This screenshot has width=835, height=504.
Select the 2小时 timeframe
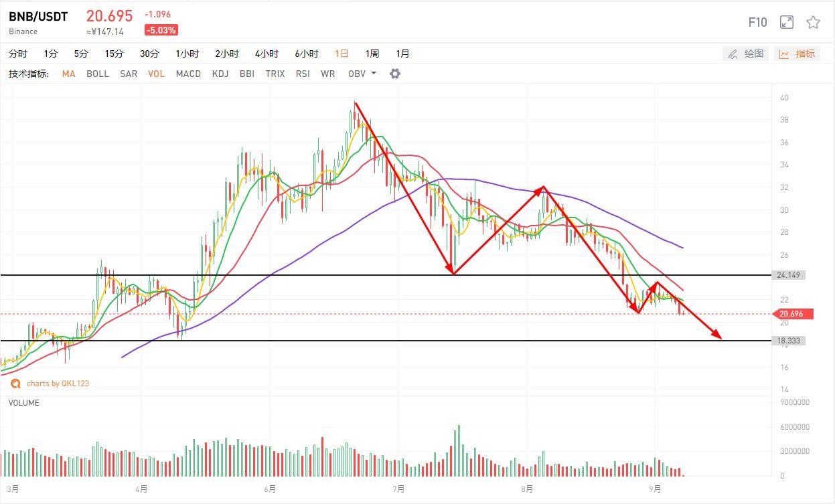click(x=227, y=54)
